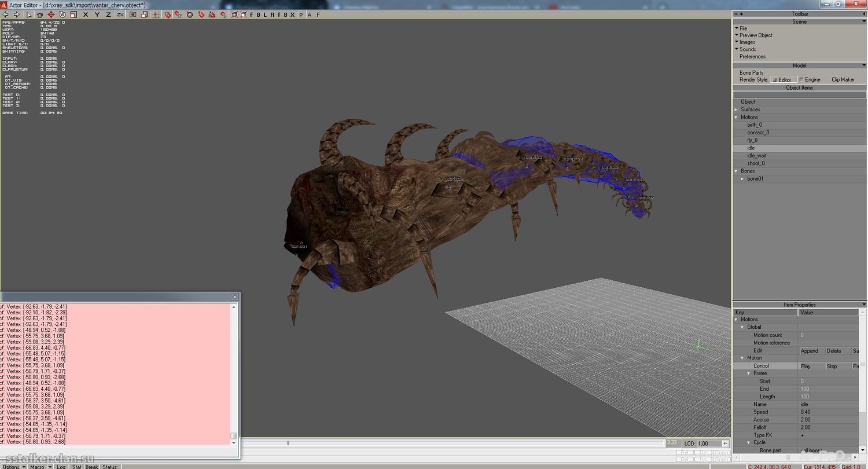Open the File menu in Scene panel
The image size is (868, 469).
pyautogui.click(x=743, y=28)
